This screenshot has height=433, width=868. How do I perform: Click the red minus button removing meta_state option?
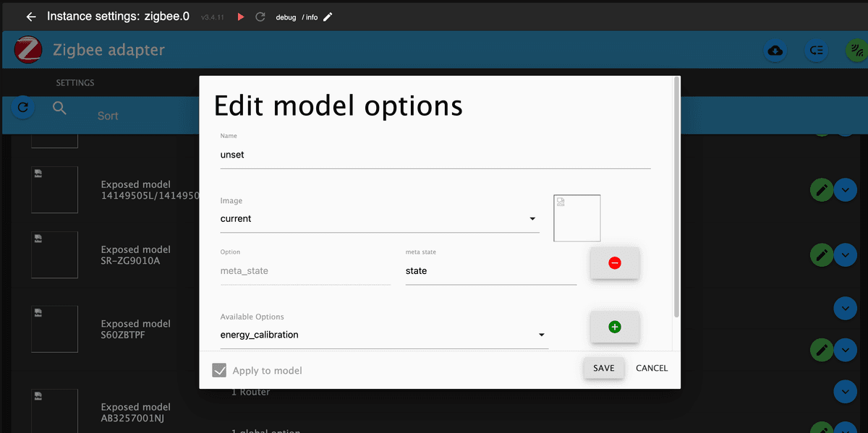pos(615,263)
